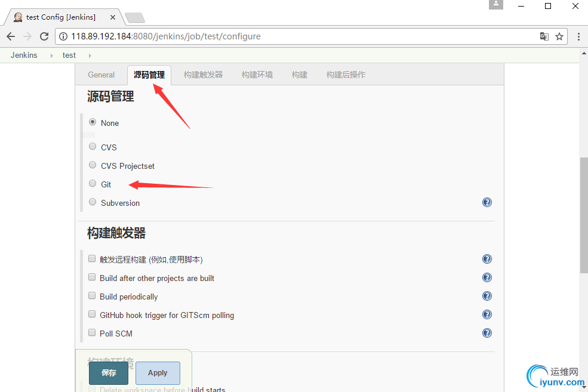Image resolution: width=588 pixels, height=392 pixels.
Task: Open a new browser tab
Action: click(135, 18)
